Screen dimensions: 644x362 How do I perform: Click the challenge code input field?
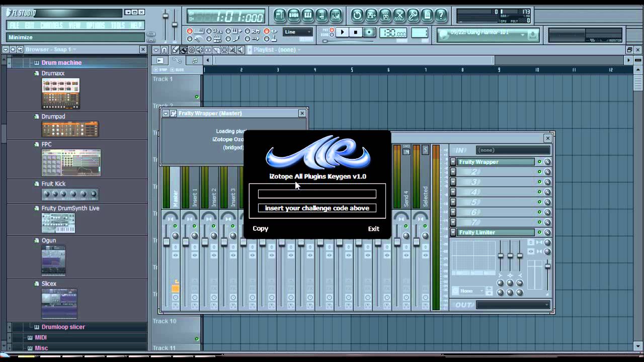(317, 194)
